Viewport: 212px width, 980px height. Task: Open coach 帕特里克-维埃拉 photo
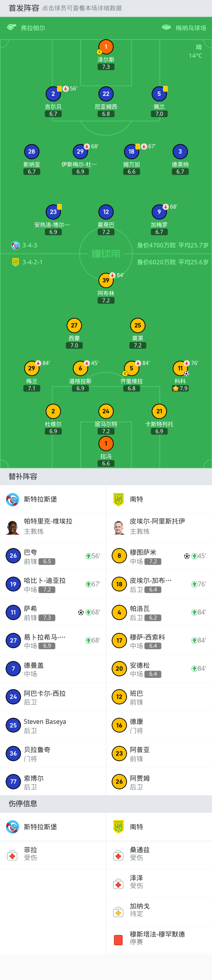[x=13, y=527]
